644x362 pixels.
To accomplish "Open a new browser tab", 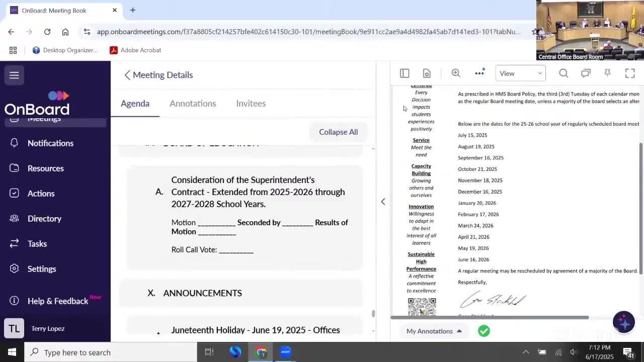I will click(133, 10).
